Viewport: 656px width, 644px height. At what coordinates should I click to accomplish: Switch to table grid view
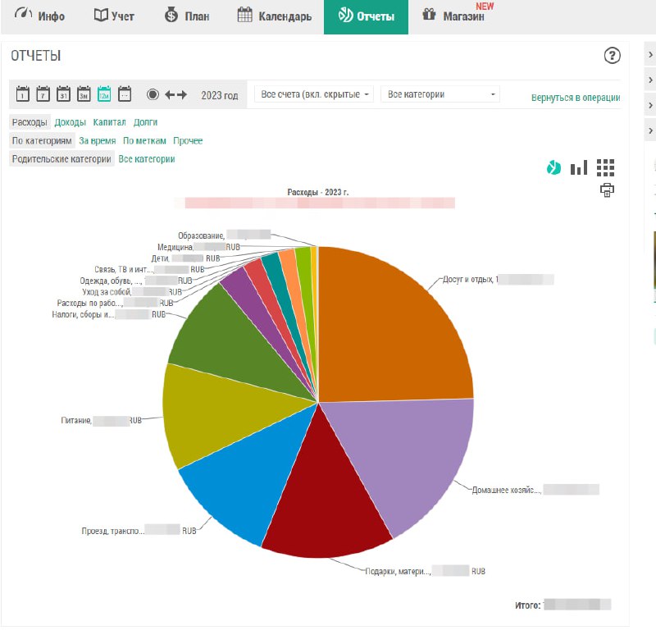[605, 167]
